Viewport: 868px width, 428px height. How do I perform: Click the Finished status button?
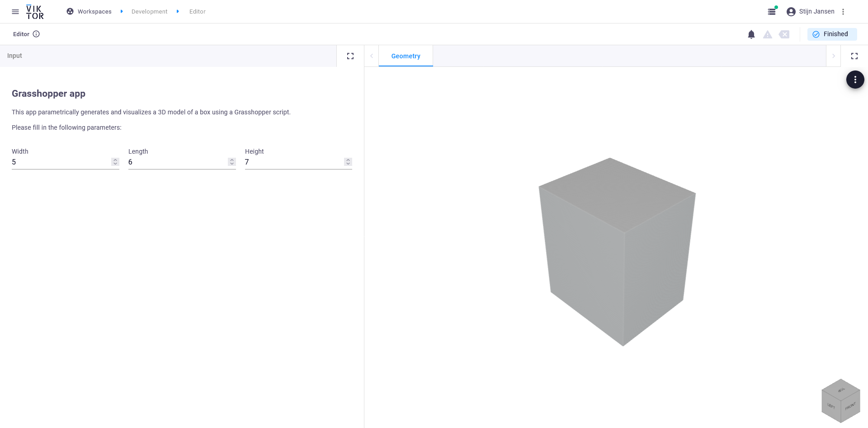pos(831,34)
